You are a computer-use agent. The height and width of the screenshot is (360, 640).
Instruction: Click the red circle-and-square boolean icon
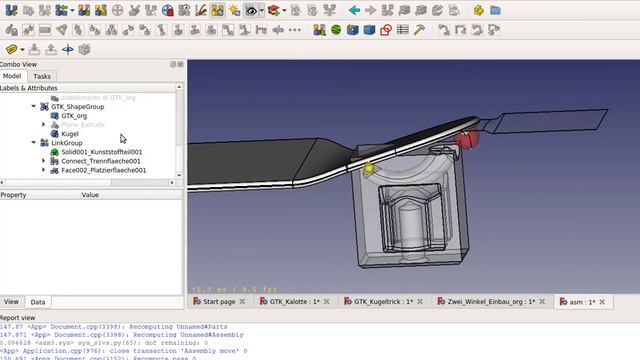click(x=386, y=30)
